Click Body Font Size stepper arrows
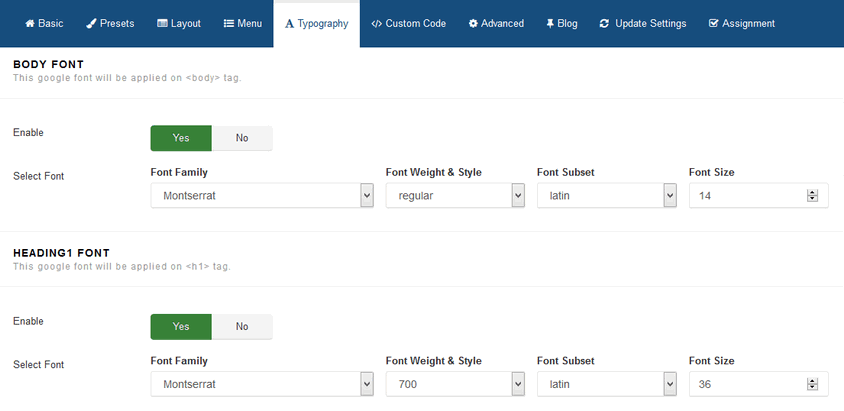The width and height of the screenshot is (844, 411). click(812, 196)
